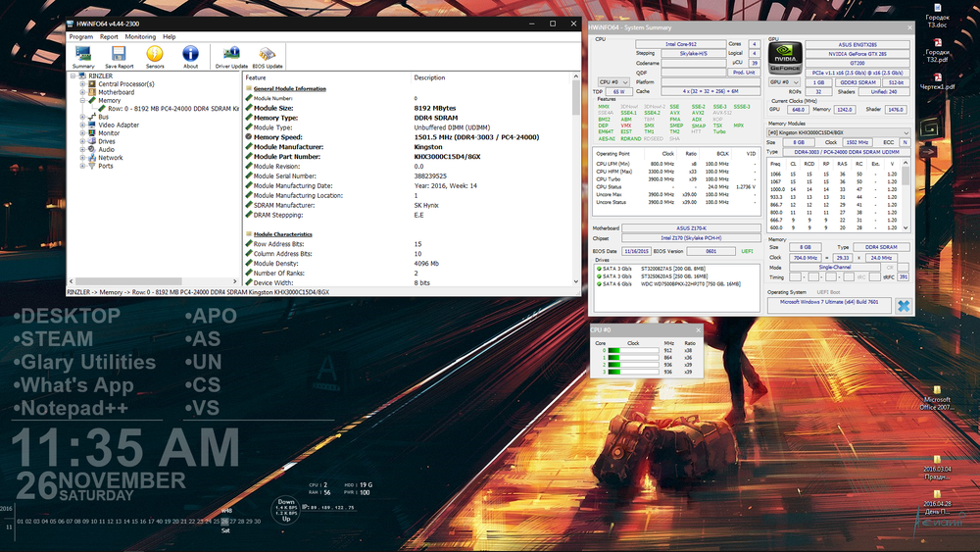Open the Report menu
This screenshot has height=552, width=980.
click(109, 36)
